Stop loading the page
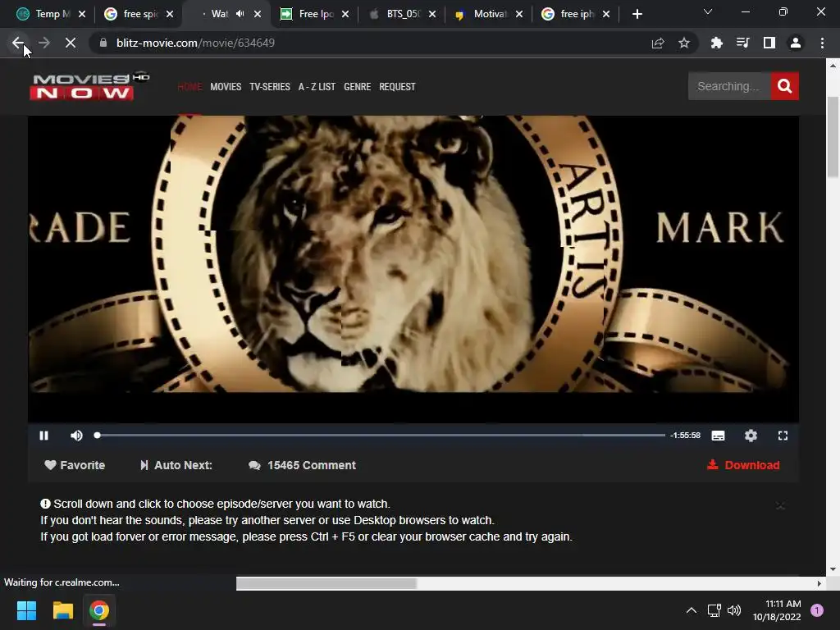This screenshot has height=630, width=840. click(71, 43)
